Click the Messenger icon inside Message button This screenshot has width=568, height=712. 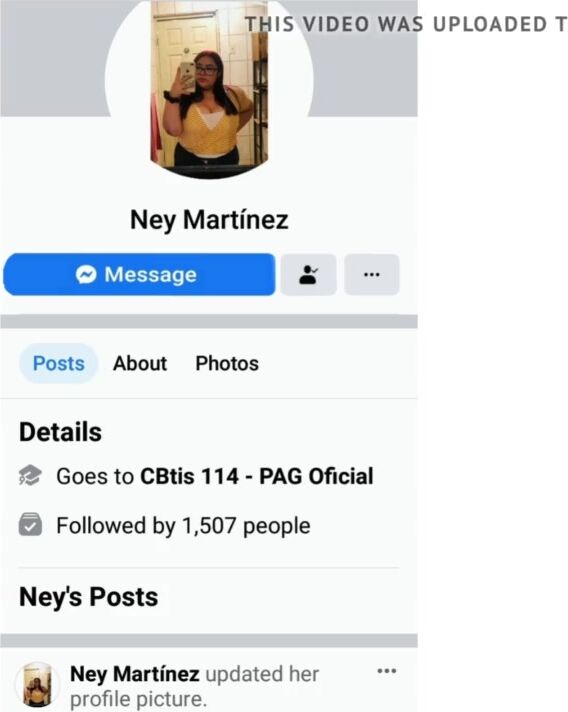click(x=86, y=274)
